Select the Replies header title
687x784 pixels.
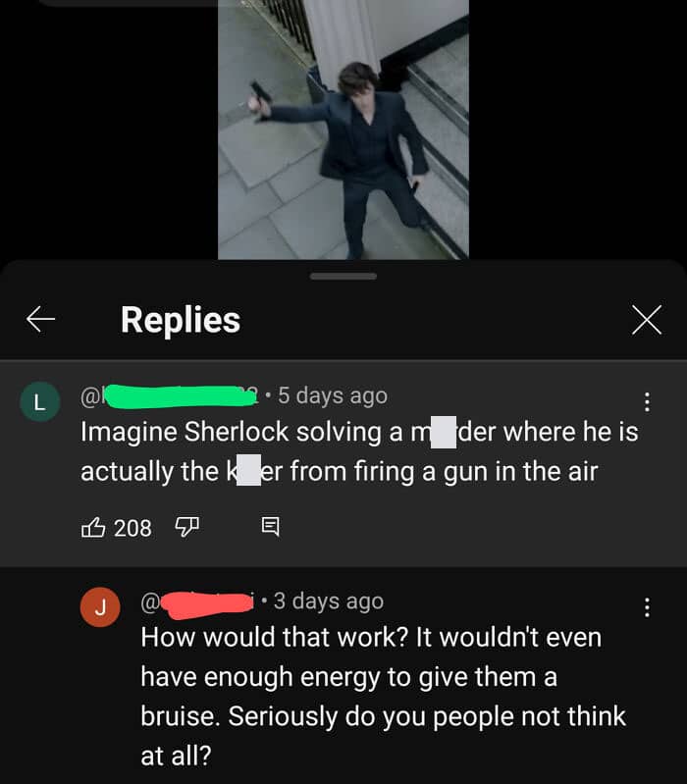point(181,320)
